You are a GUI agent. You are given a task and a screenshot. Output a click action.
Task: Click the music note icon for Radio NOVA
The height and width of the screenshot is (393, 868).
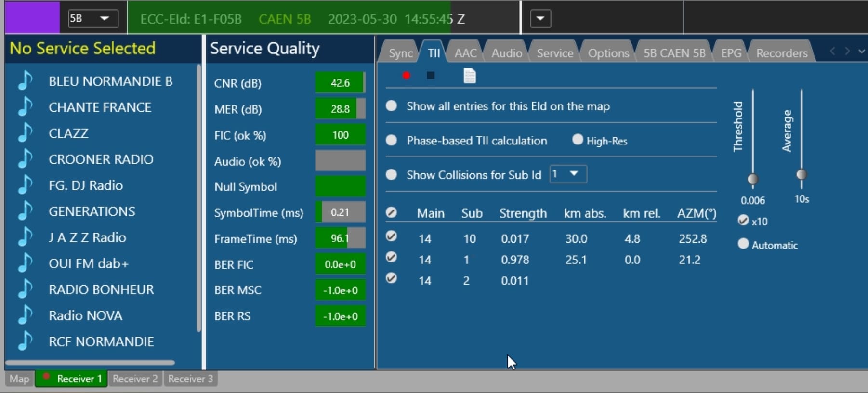(x=25, y=315)
